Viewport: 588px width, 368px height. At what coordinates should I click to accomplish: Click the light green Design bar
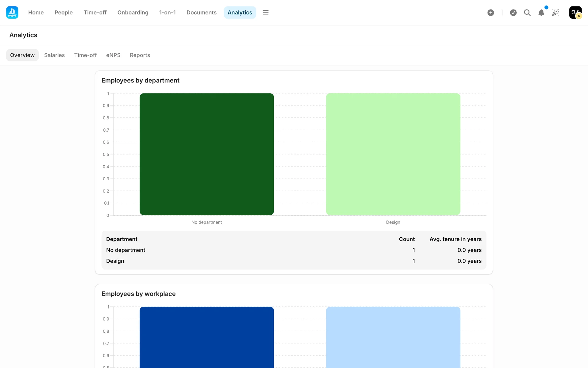tap(393, 154)
